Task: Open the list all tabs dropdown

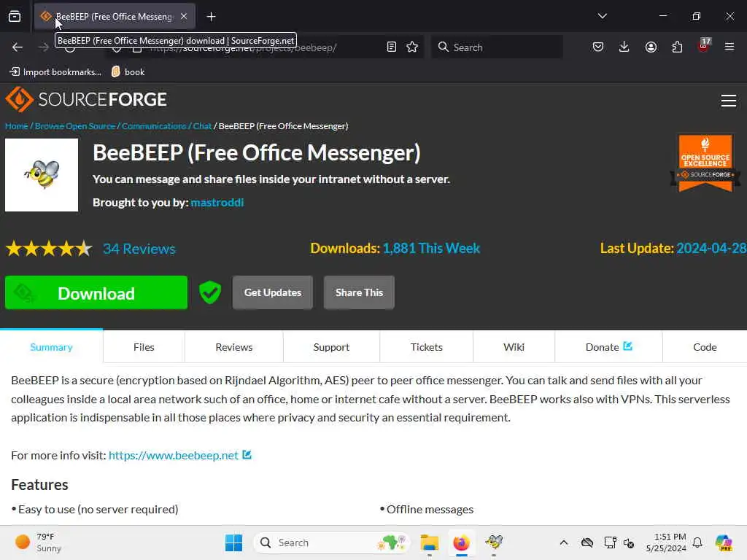Action: click(602, 16)
